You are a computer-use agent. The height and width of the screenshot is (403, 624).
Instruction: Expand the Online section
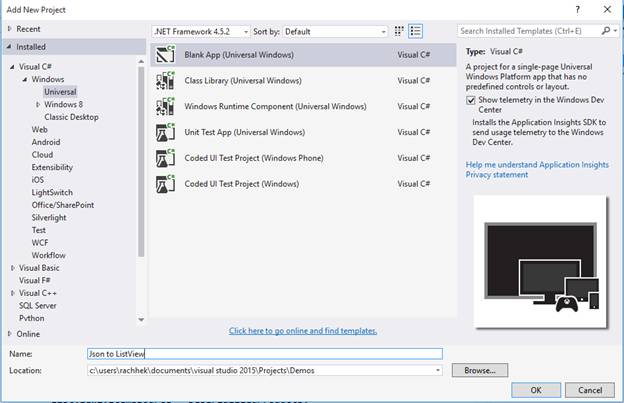10,333
